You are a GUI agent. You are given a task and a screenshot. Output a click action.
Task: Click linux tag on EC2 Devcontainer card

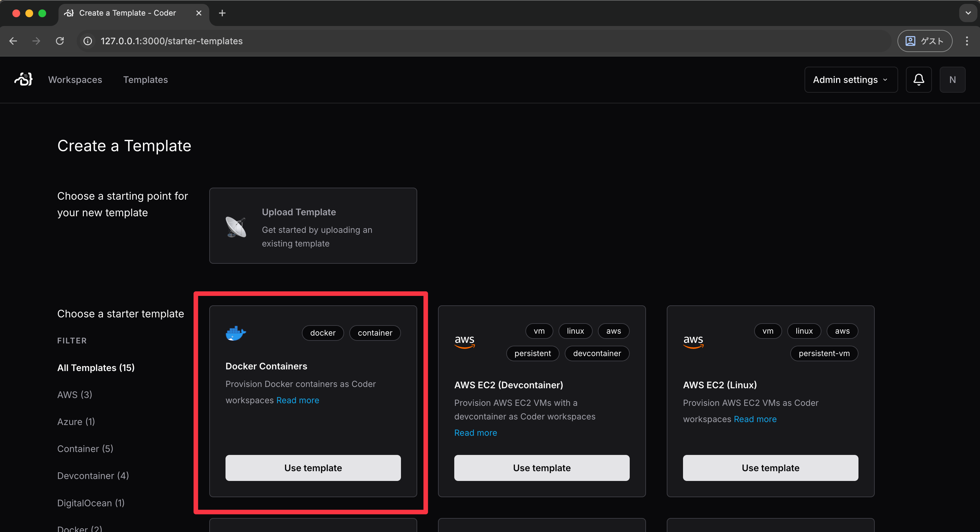click(x=575, y=331)
